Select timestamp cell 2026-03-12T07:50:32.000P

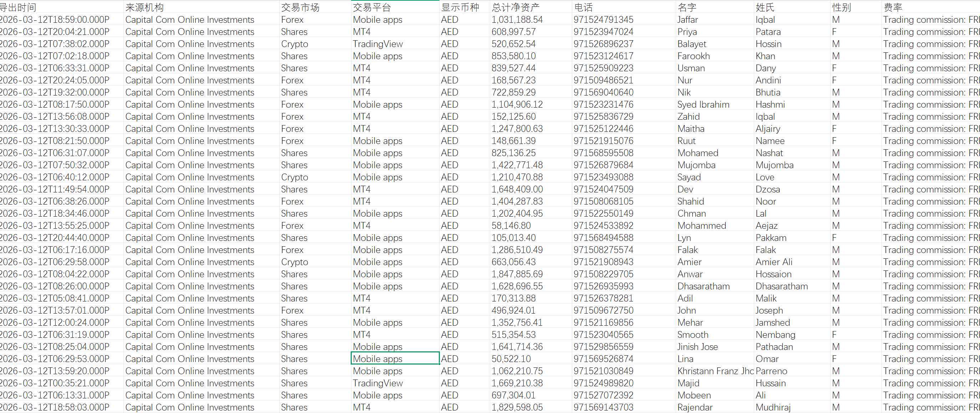pyautogui.click(x=61, y=165)
